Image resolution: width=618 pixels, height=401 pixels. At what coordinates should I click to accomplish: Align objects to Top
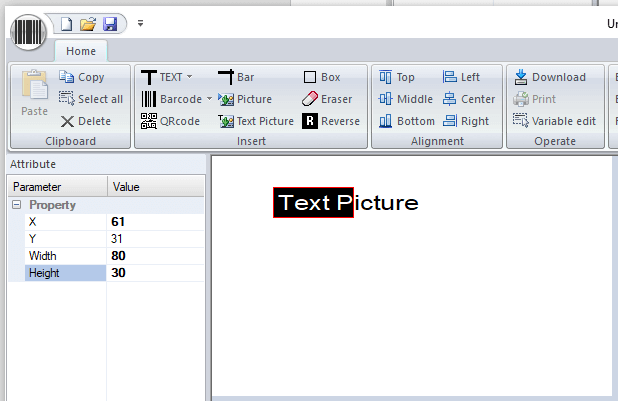(396, 77)
